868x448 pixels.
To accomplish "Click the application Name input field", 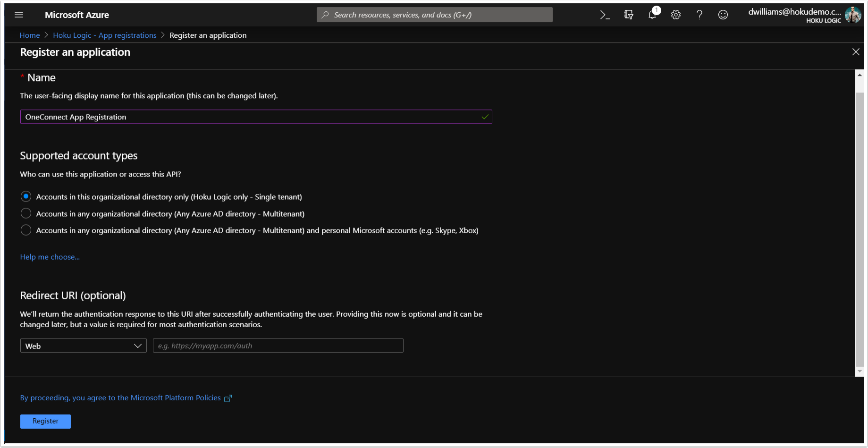I will pos(256,117).
